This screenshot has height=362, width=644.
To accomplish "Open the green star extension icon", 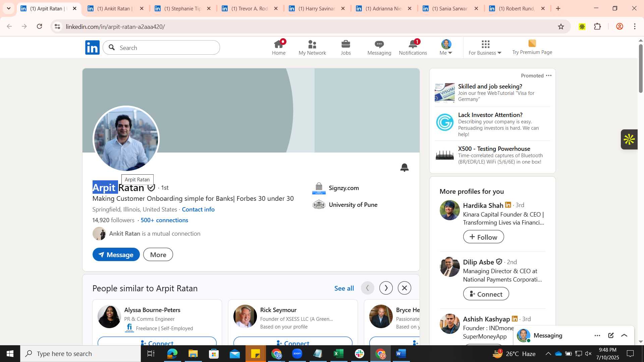I will pyautogui.click(x=582, y=26).
